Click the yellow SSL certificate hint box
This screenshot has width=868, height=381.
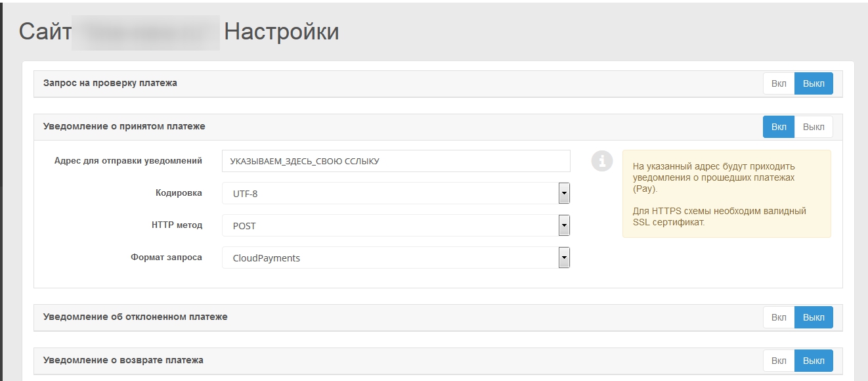point(726,194)
